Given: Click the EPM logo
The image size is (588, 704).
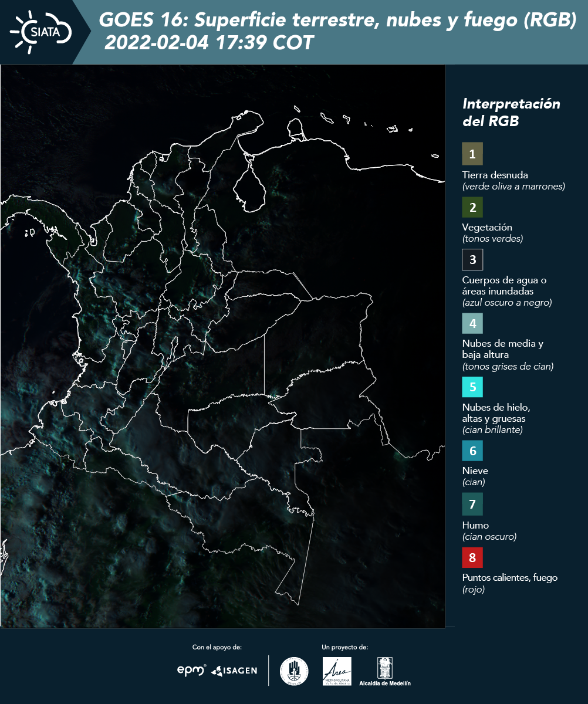Looking at the screenshot, I should coord(191,670).
